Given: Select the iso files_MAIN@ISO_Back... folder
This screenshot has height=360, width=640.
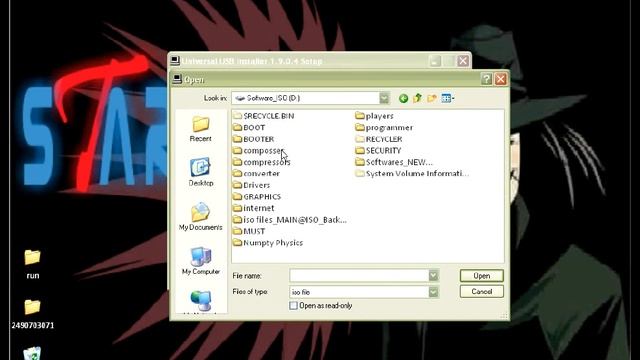Looking at the screenshot, I should point(290,220).
